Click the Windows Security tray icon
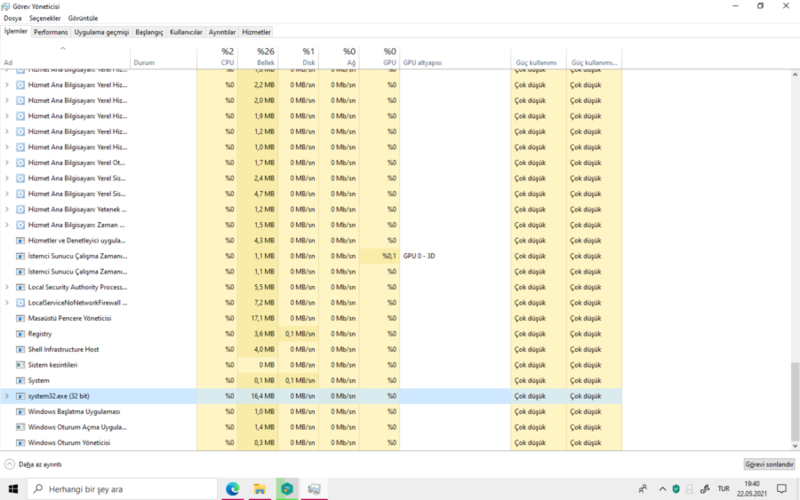The height and width of the screenshot is (500, 800). click(x=676, y=489)
